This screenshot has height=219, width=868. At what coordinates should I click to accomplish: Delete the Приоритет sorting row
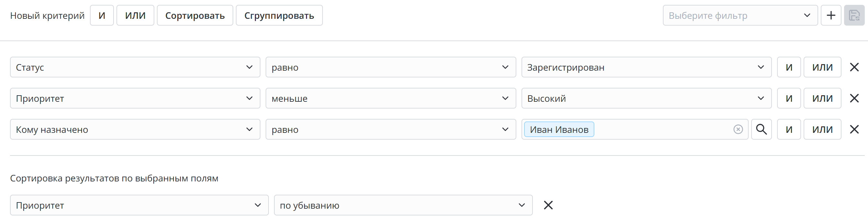548,205
